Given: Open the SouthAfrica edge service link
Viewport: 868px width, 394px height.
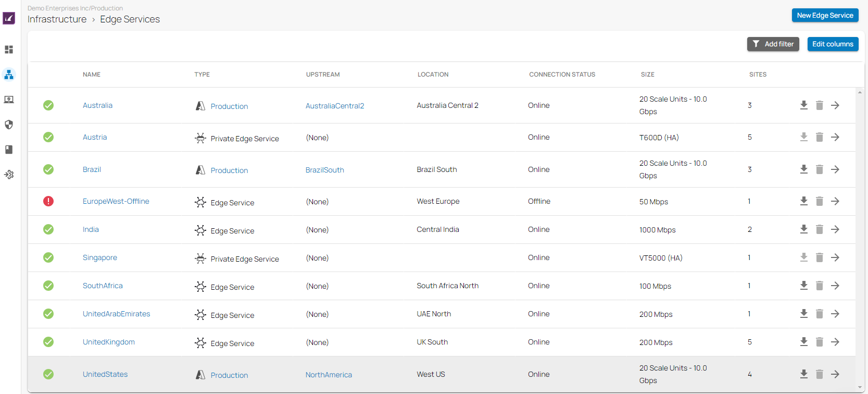Looking at the screenshot, I should click(x=103, y=286).
